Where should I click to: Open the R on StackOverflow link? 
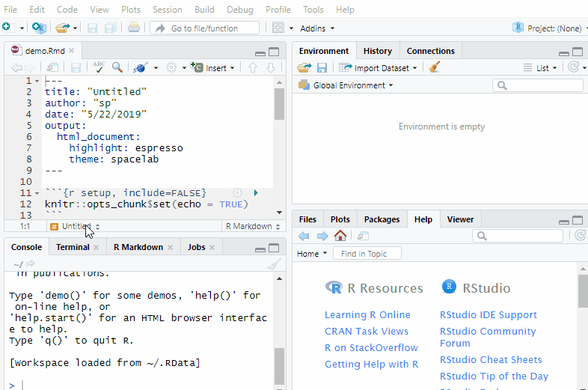pos(371,347)
